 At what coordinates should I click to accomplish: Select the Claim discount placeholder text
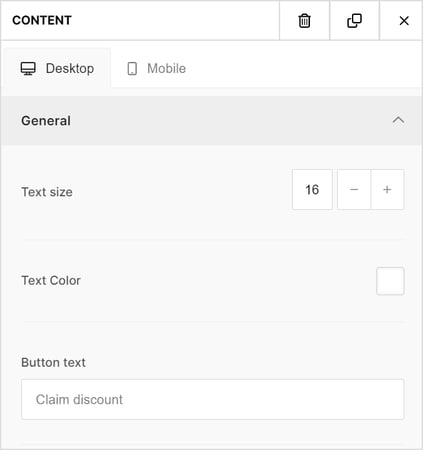click(79, 399)
